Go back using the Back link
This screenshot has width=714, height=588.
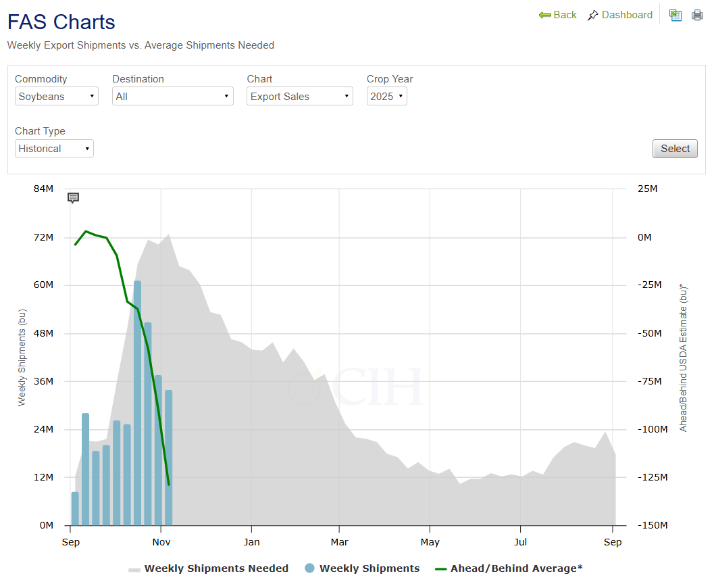(558, 15)
